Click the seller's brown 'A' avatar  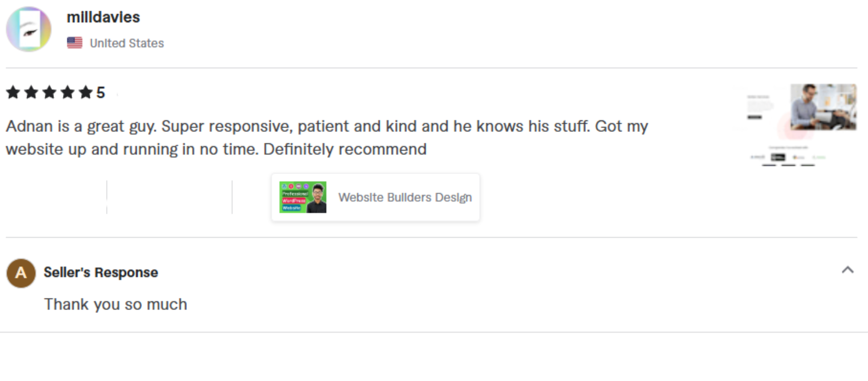[21, 273]
